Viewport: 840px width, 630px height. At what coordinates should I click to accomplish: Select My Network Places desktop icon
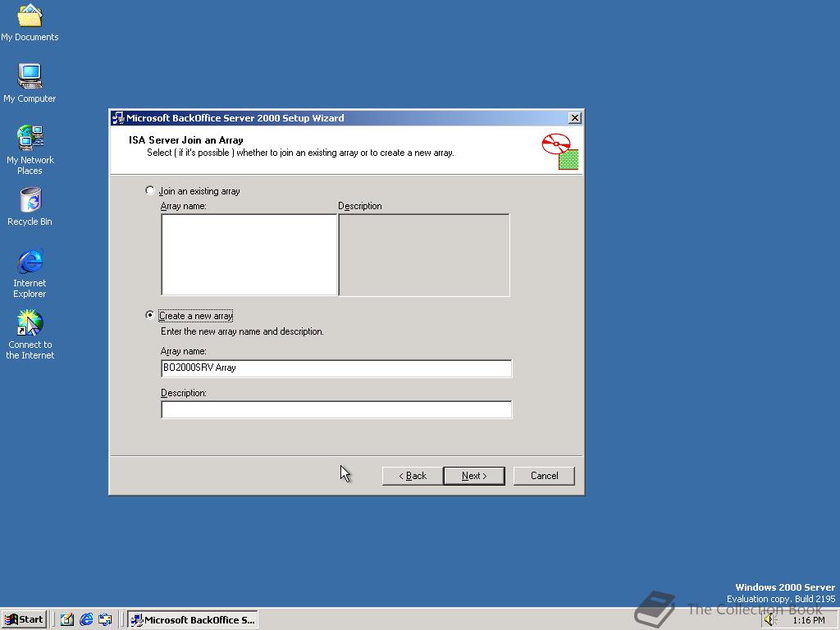tap(30, 150)
